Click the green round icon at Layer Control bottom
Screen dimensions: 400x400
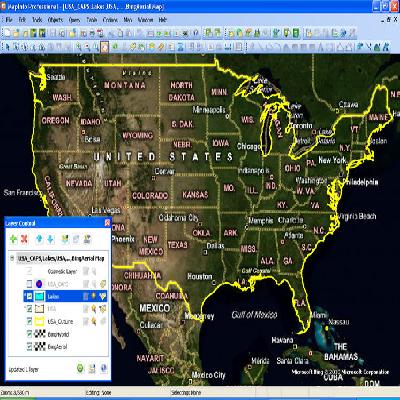coord(80,368)
